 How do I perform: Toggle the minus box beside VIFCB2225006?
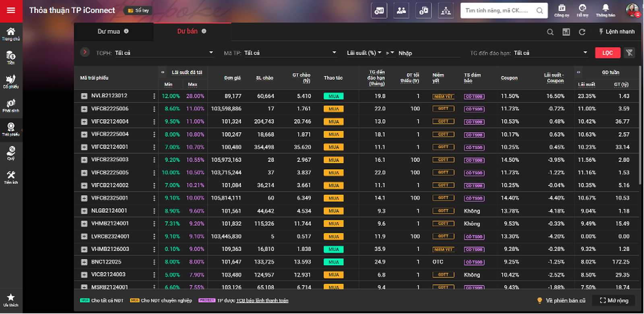click(84, 109)
